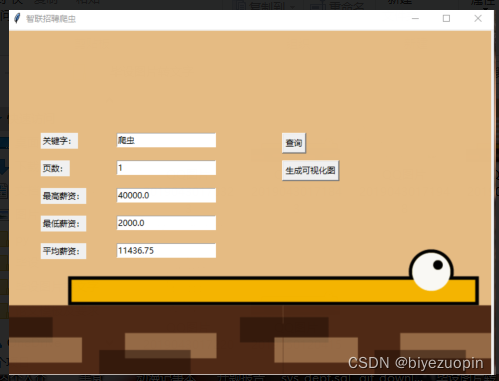Image resolution: width=499 pixels, height=381 pixels.
Task: Click the feather app icon in title bar
Action: pyautogui.click(x=17, y=18)
